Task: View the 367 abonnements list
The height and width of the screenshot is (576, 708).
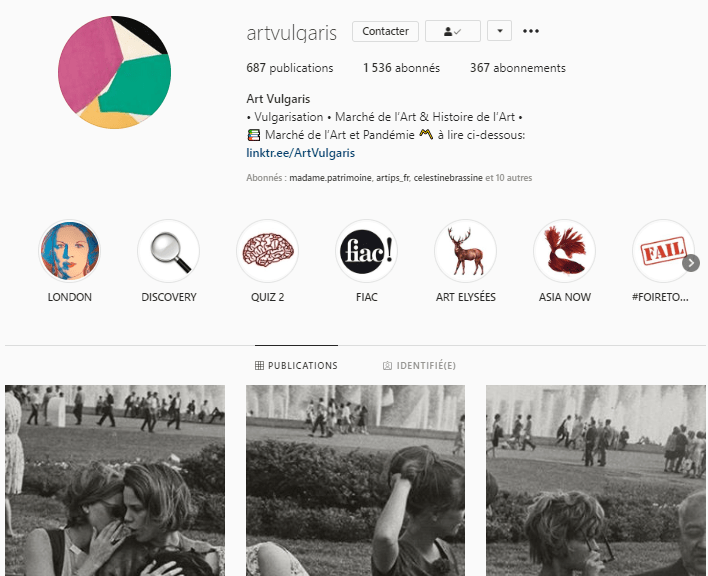Action: (517, 68)
